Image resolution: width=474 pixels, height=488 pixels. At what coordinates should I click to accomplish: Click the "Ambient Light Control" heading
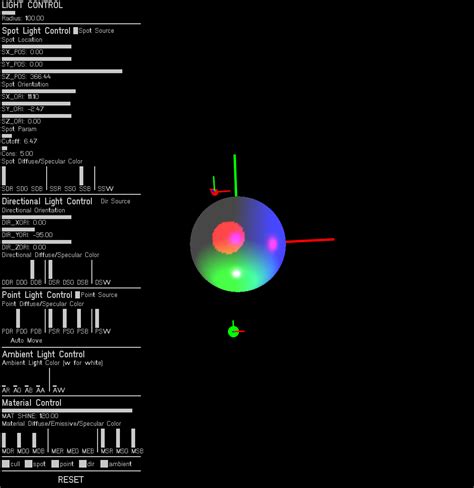tap(43, 354)
